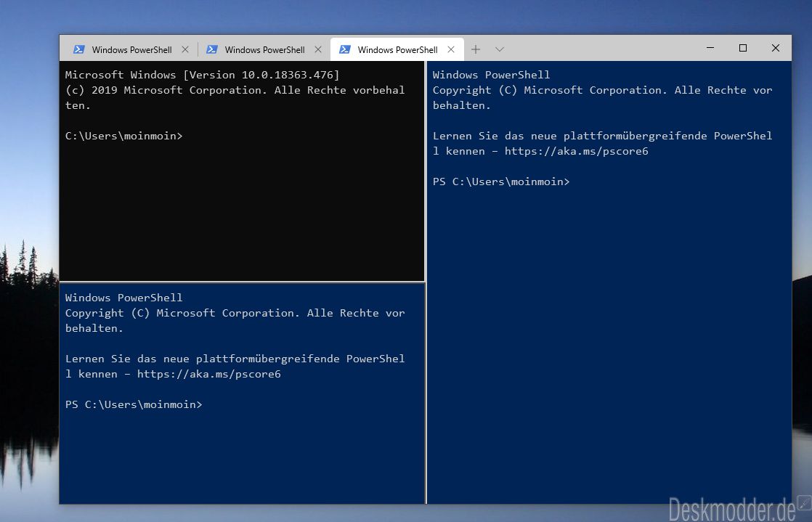Click 'Windows PowerShell' heading in bottom-left pane
Screen dimensions: 812x522
coord(123,298)
